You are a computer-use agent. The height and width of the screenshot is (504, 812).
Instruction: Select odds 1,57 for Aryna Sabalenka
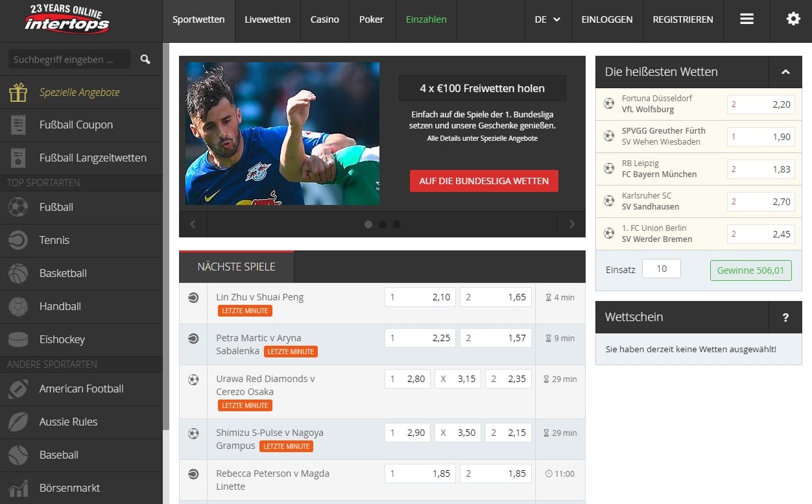[496, 338]
